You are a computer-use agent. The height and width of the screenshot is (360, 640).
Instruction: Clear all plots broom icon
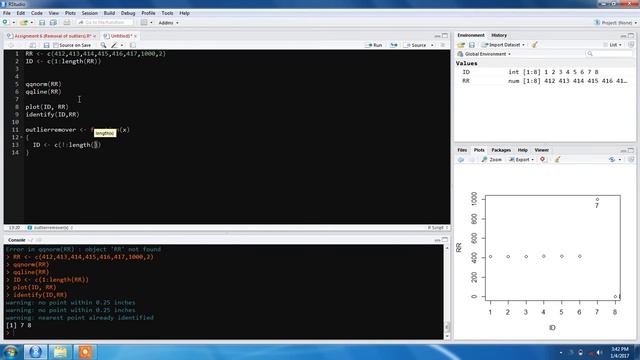[557, 160]
